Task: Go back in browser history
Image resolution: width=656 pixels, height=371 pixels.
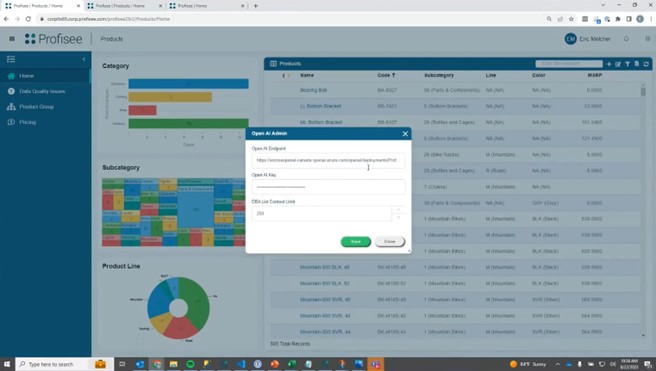Action: coord(6,19)
